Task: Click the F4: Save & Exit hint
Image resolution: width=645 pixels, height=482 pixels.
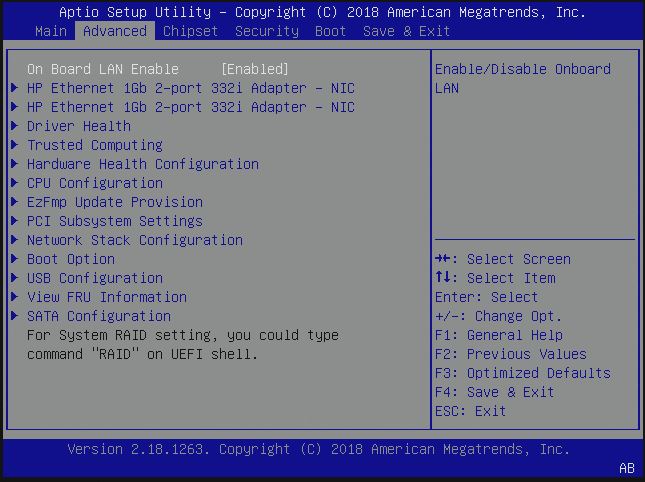Action: point(494,392)
